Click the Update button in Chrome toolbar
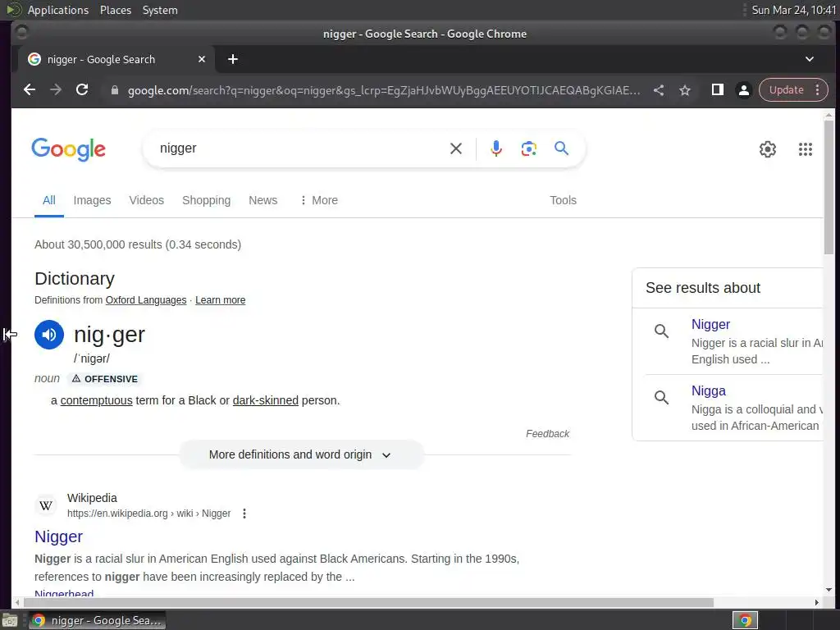 [x=786, y=90]
